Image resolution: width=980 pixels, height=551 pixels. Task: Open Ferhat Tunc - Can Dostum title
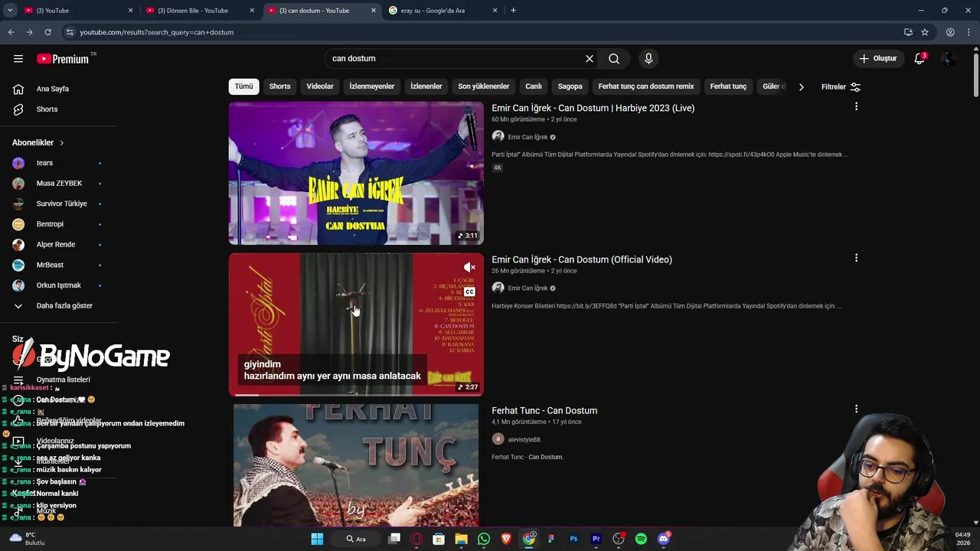(544, 411)
